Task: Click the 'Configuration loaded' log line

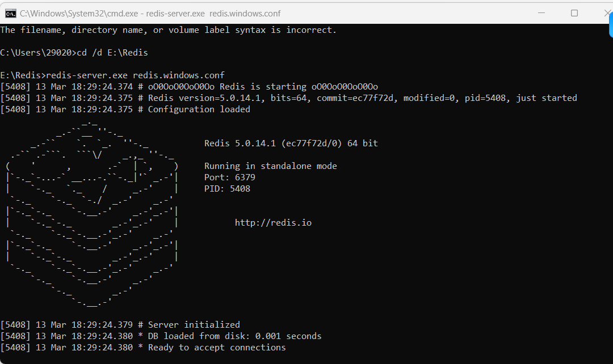Action: click(125, 109)
